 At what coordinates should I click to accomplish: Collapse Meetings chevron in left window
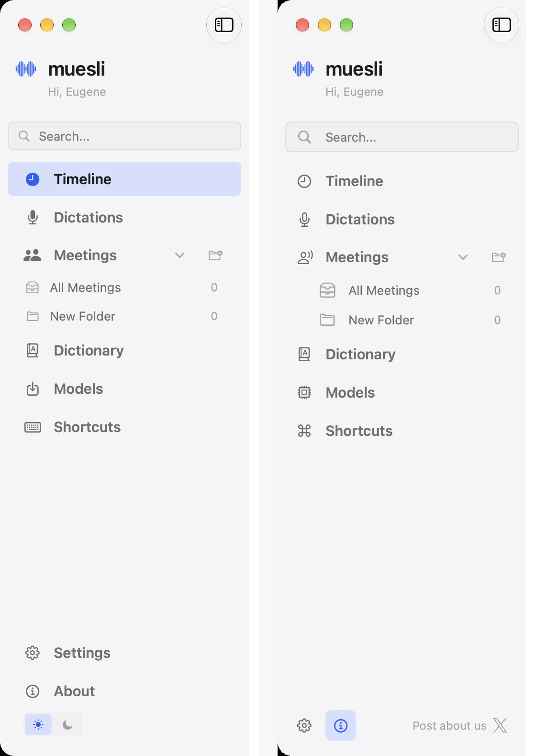(x=180, y=256)
